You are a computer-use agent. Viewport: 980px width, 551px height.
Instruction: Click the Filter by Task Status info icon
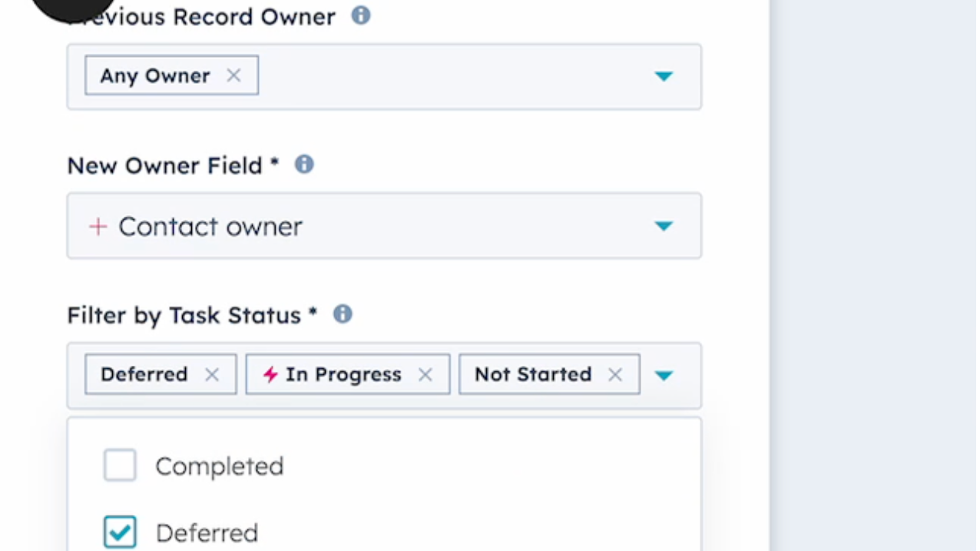click(x=343, y=314)
